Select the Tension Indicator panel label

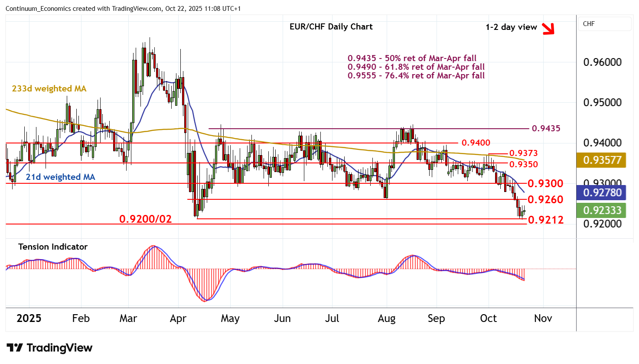53,247
